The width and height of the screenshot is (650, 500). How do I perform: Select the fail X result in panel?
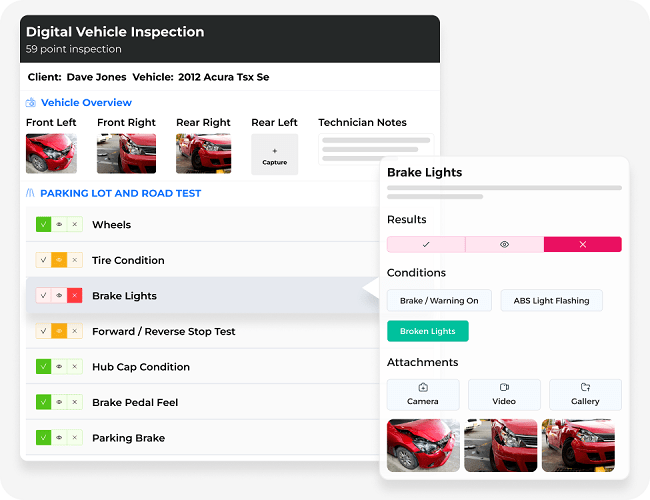click(x=582, y=244)
